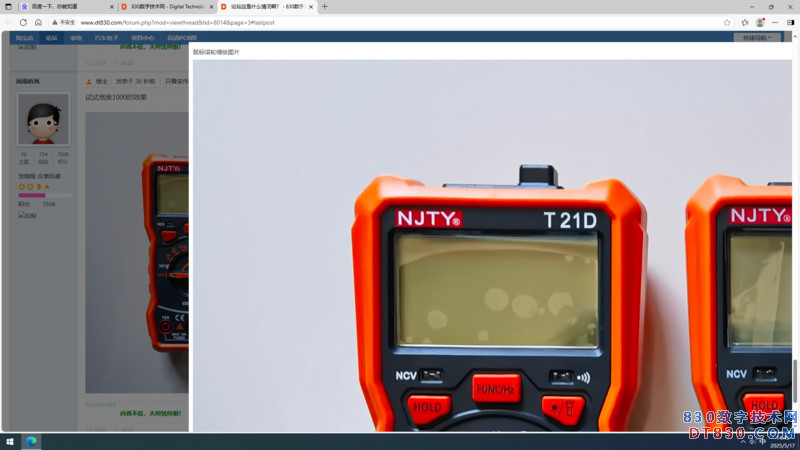The height and width of the screenshot is (450, 800).
Task: Bookmark this page with star icon
Action: tap(727, 22)
